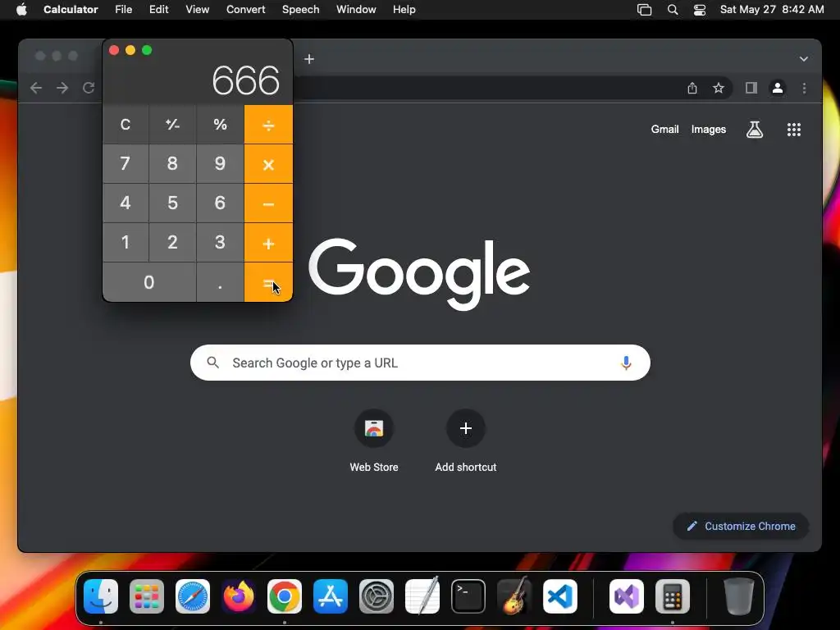Go forward in Chrome

(62, 88)
